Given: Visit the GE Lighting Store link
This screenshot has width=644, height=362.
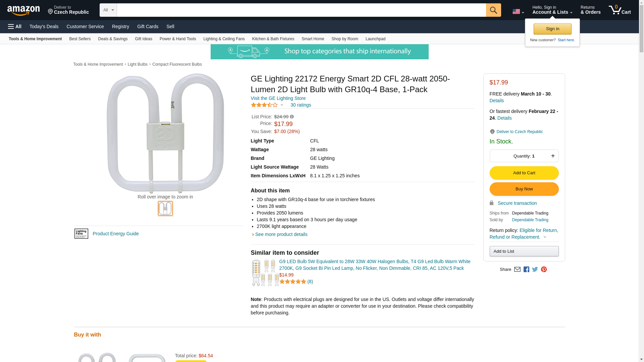Looking at the screenshot, I should pyautogui.click(x=278, y=99).
